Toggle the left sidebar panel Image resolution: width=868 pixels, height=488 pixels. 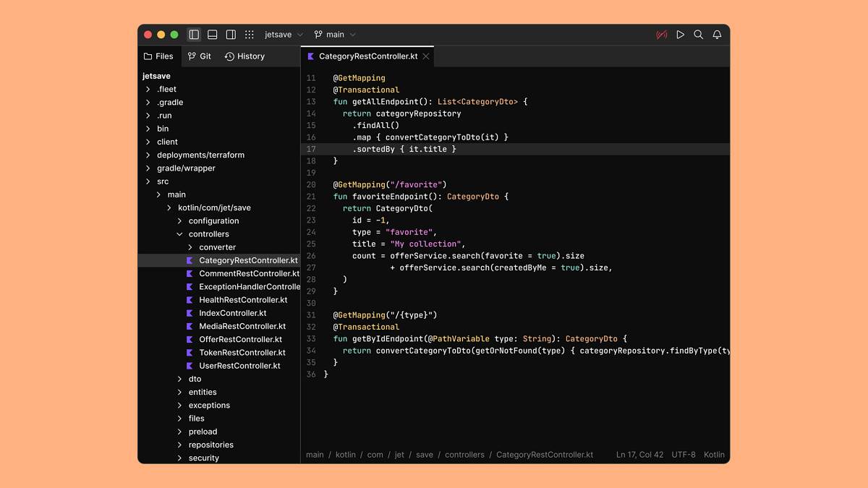[194, 35]
